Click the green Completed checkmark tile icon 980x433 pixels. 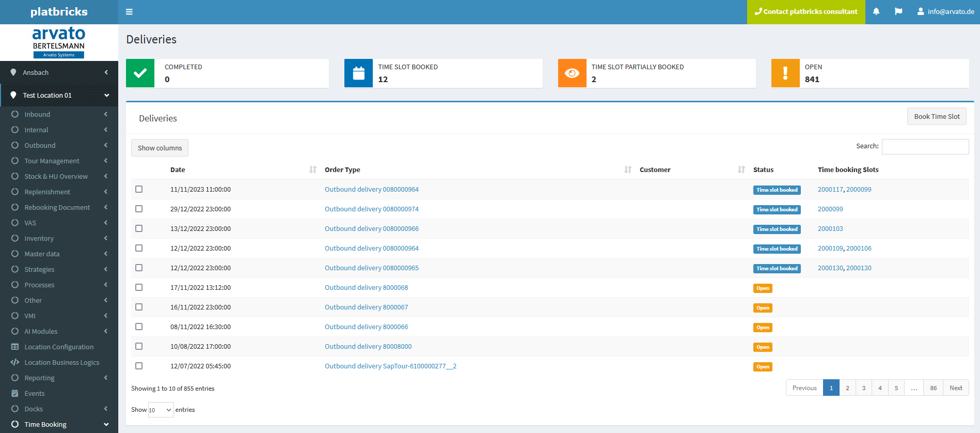tap(140, 73)
